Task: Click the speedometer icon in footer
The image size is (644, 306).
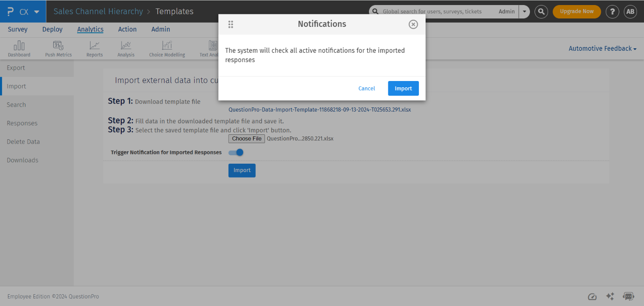Action: pyautogui.click(x=592, y=297)
